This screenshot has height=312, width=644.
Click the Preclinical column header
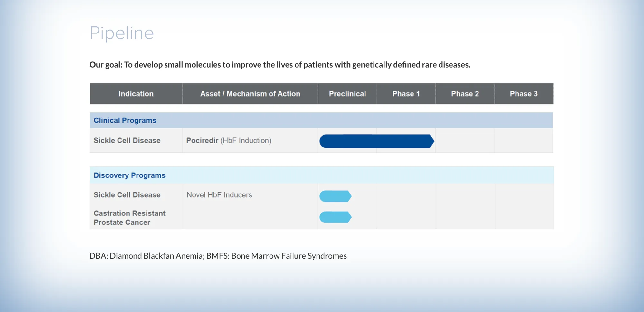(347, 94)
